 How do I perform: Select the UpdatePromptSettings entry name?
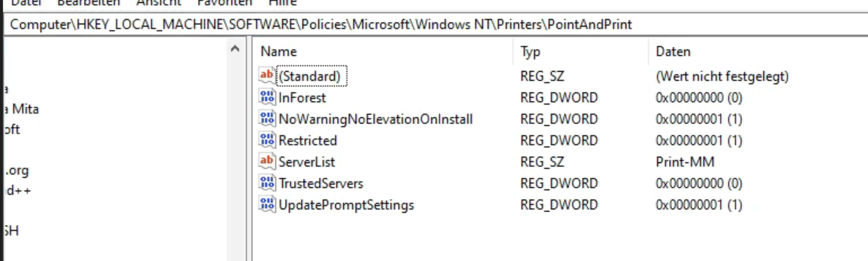point(346,205)
